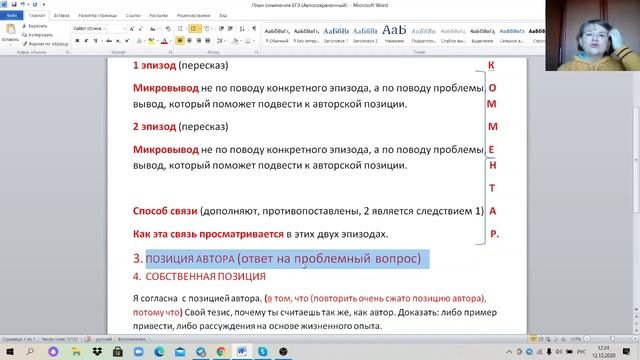Apply yellow text highlight color
This screenshot has height=360, width=640.
click(151, 41)
